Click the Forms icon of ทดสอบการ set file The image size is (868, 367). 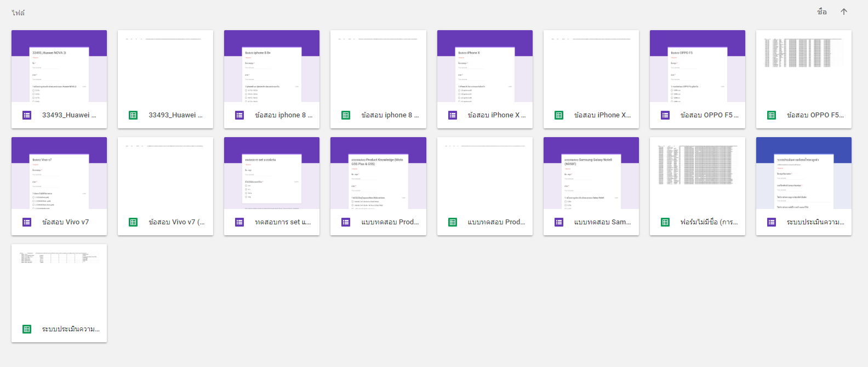(x=239, y=222)
